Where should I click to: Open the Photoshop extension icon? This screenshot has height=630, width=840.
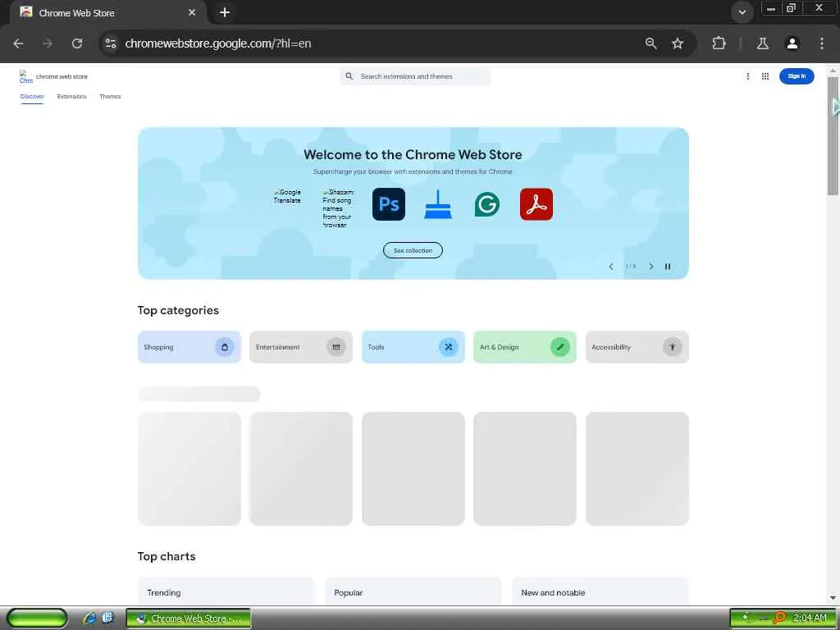388,204
